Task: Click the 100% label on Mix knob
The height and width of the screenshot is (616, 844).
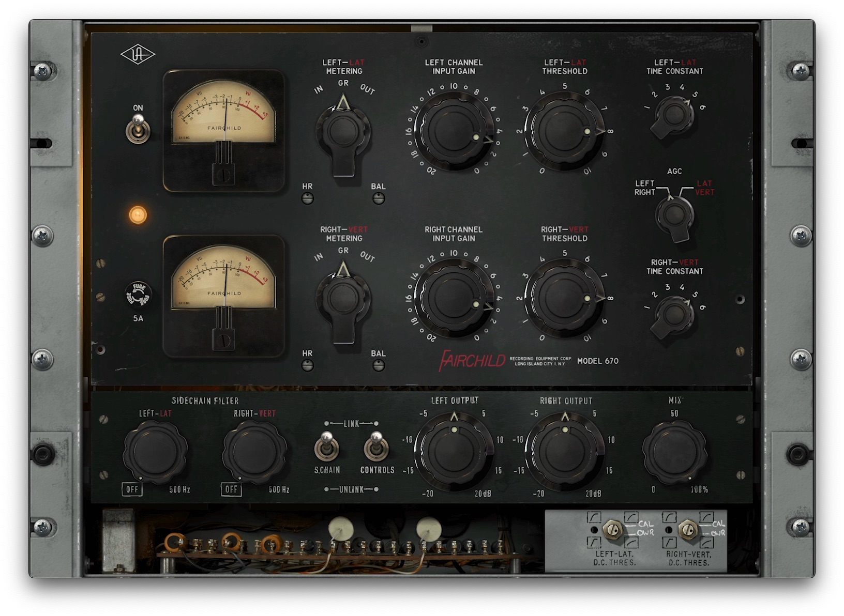Action: click(699, 489)
